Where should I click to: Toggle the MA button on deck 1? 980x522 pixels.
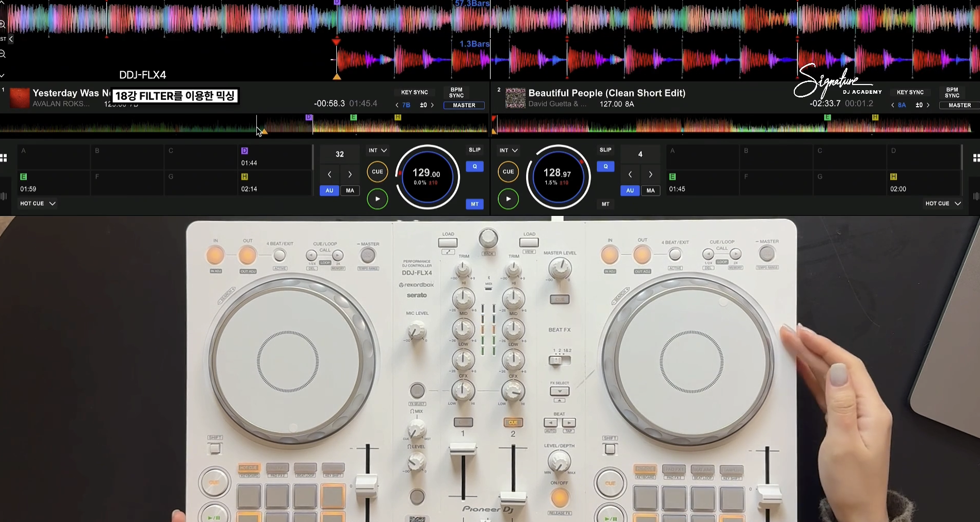pos(350,191)
